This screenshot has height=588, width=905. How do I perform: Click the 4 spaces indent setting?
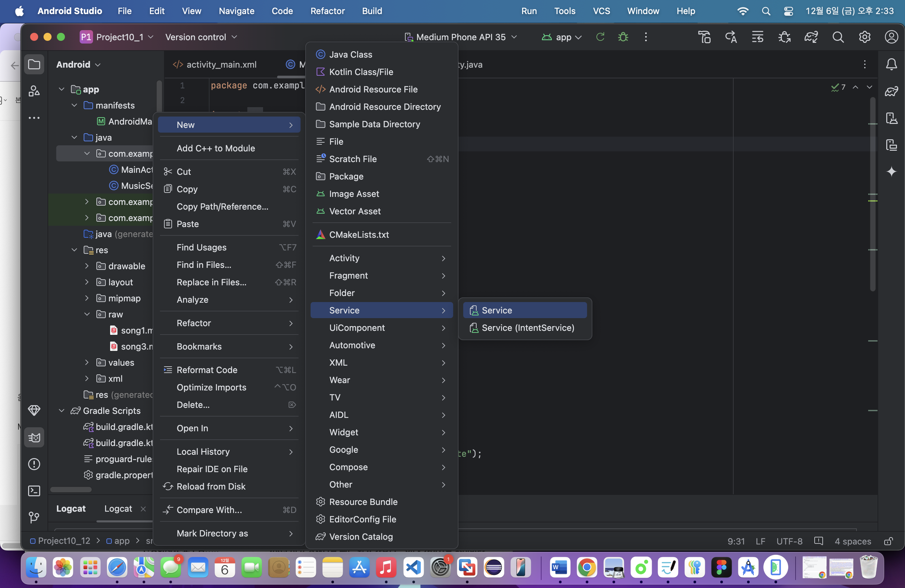(x=852, y=541)
